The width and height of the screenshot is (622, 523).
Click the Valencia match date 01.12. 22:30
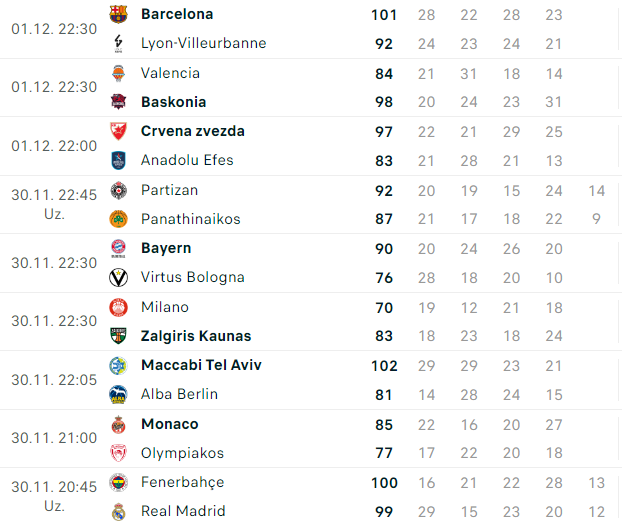click(54, 87)
